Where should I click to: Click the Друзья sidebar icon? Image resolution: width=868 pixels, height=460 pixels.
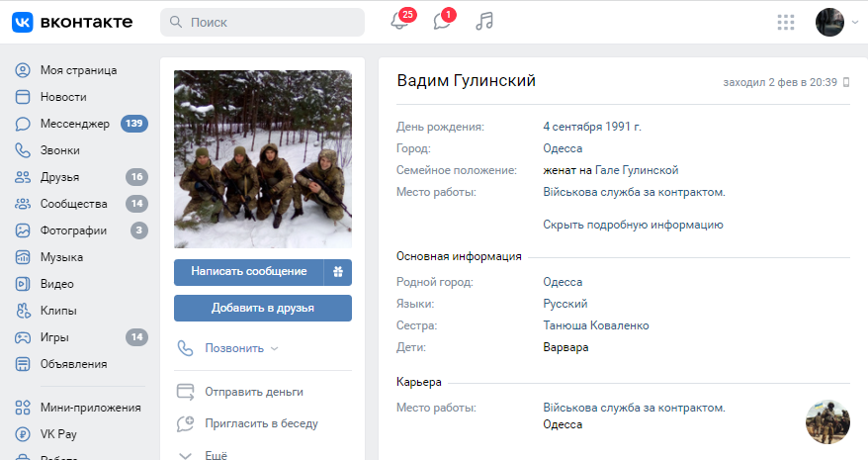point(23,177)
